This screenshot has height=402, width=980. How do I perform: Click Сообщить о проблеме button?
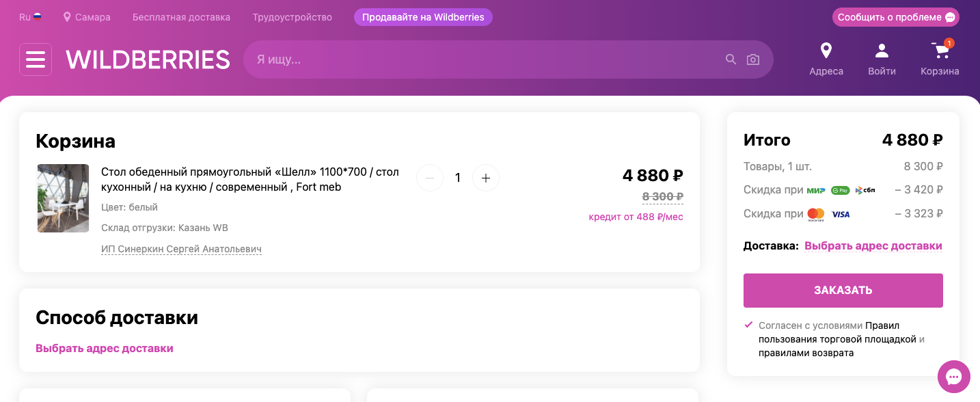pyautogui.click(x=895, y=17)
